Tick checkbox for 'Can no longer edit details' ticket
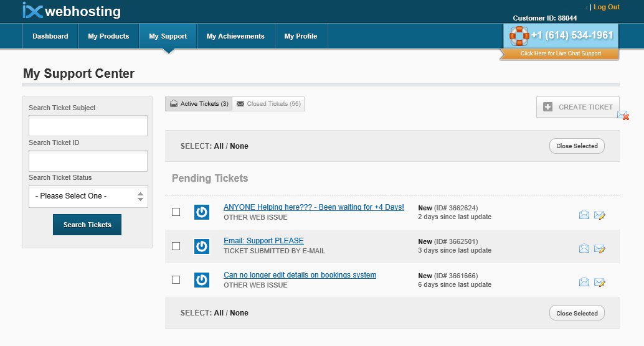 (x=176, y=279)
